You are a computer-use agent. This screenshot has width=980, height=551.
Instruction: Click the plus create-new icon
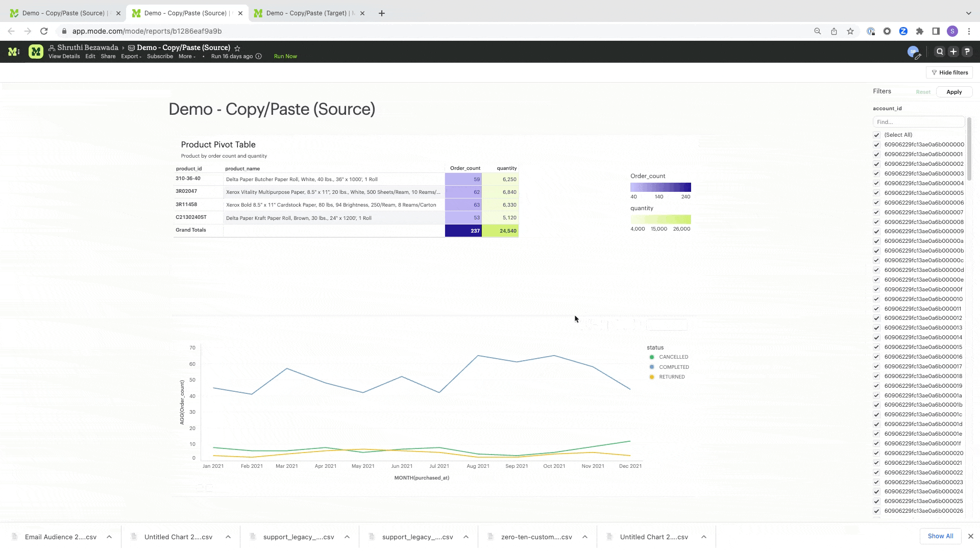click(x=953, y=52)
